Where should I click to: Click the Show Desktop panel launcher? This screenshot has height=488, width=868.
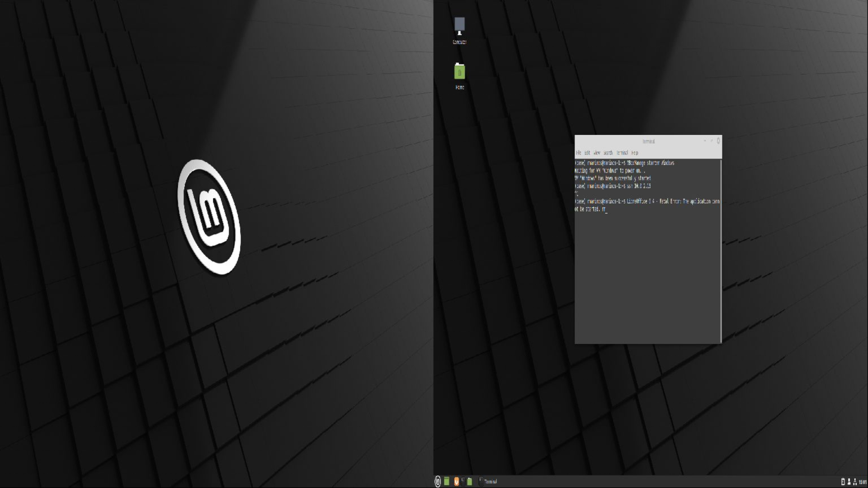pyautogui.click(x=447, y=481)
